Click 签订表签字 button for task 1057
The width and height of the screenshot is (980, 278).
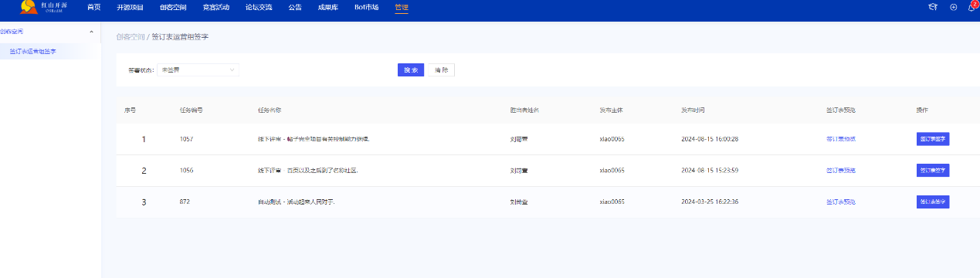point(933,139)
